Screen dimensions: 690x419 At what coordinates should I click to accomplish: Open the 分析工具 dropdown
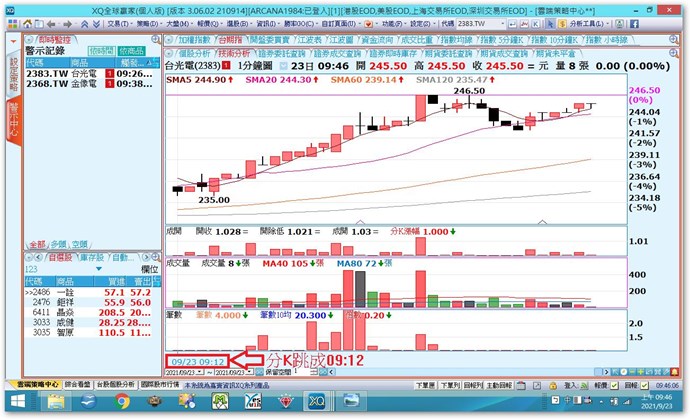coord(590,24)
